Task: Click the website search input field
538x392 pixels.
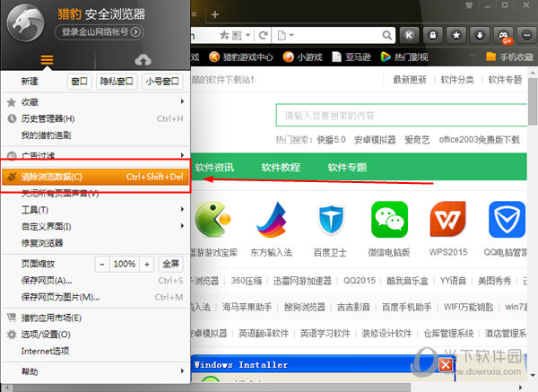Action: click(x=395, y=116)
